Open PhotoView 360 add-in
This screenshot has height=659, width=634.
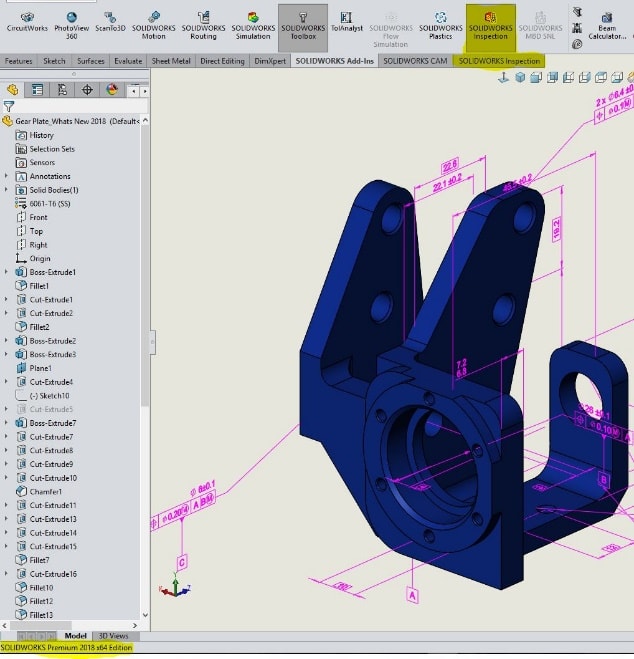71,25
